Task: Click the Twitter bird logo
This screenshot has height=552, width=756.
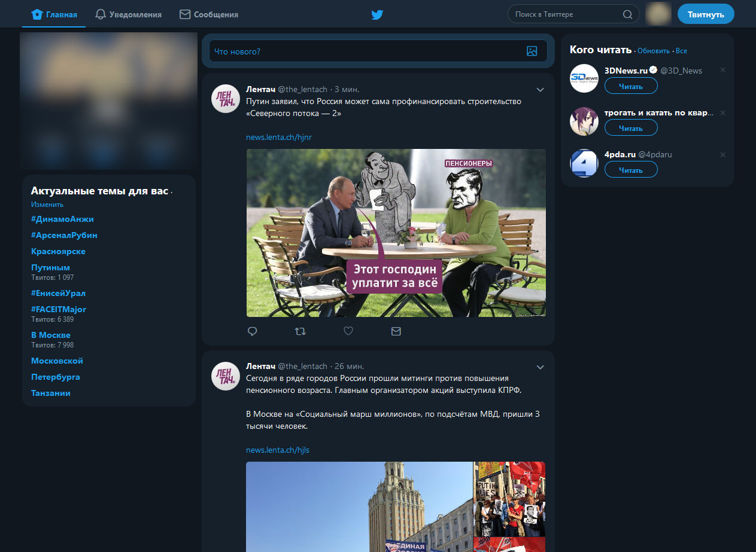Action: [x=377, y=14]
